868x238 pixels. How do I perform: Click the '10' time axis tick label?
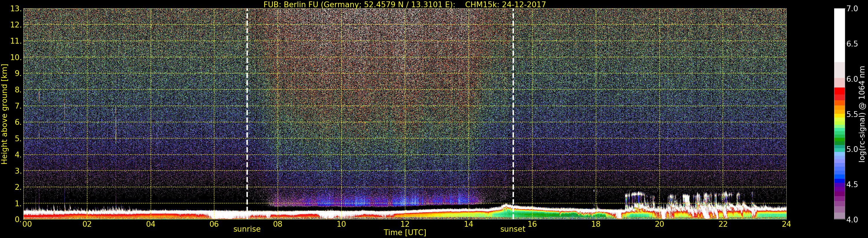pyautogui.click(x=341, y=224)
